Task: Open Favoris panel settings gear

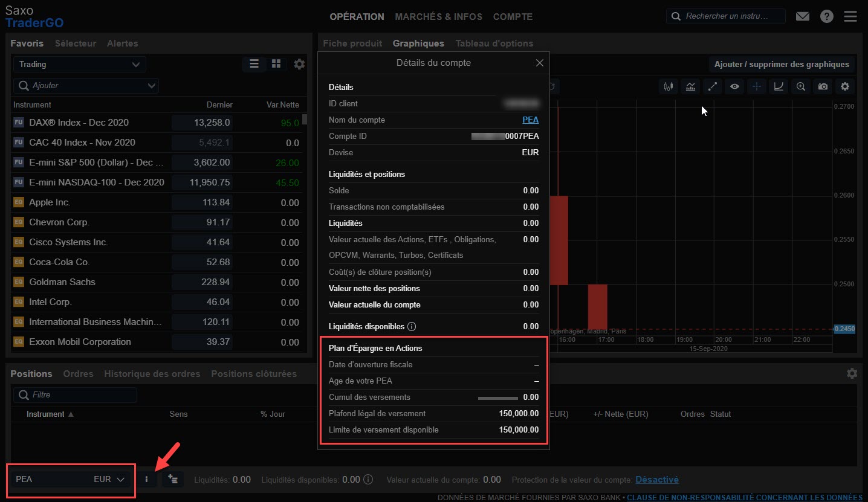Action: pyautogui.click(x=299, y=64)
